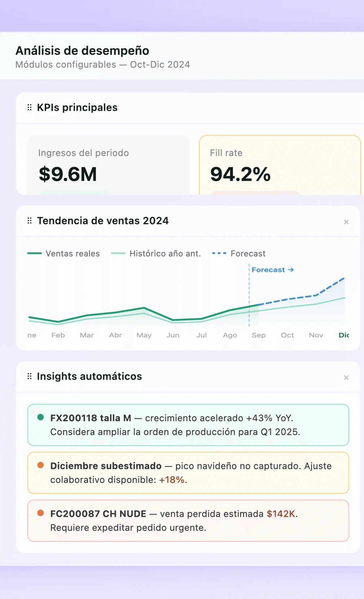Click the Tendencia de ventas 2024 title
Viewport: 364px width, 599px height.
pyautogui.click(x=103, y=220)
